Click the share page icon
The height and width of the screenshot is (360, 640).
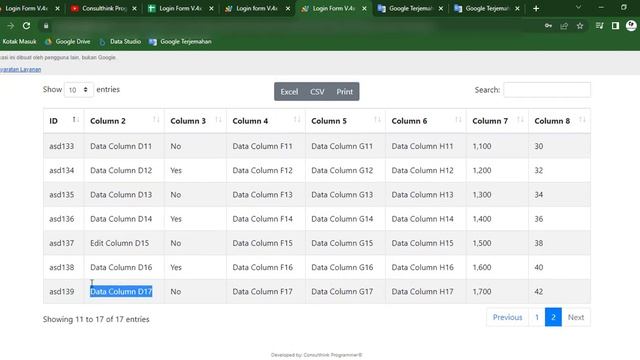pyautogui.click(x=564, y=26)
